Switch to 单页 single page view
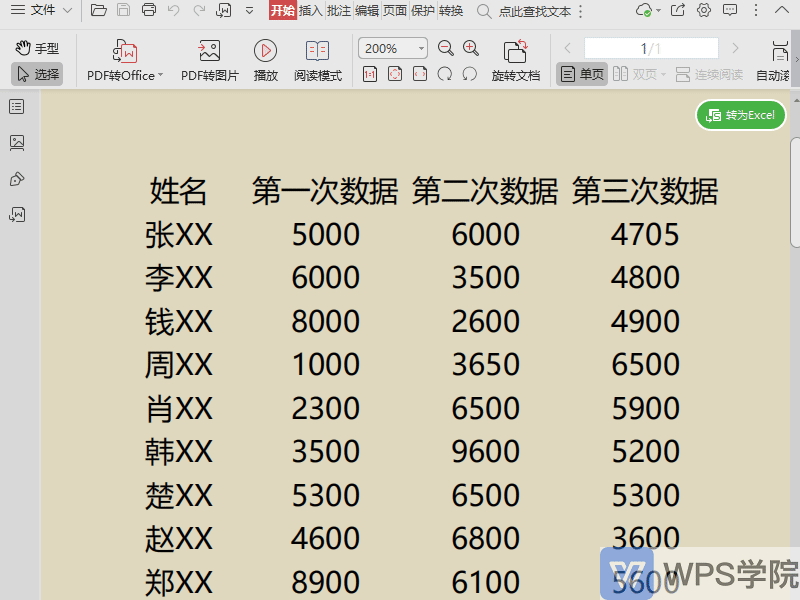This screenshot has height=600, width=800. [x=582, y=74]
